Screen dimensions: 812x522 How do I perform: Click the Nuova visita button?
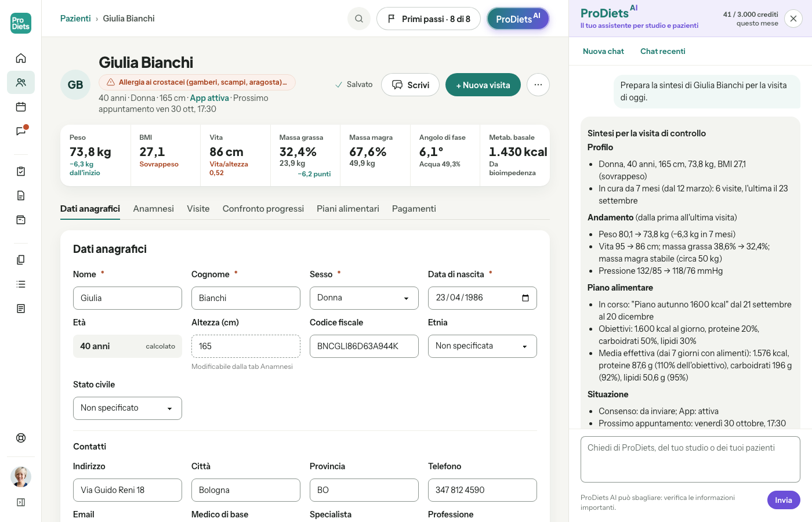(483, 85)
